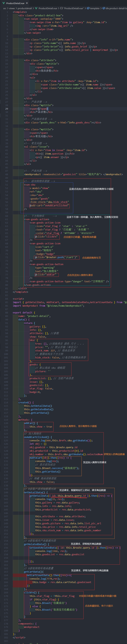Click the created() hook line
127x644 pixels.
point(26,402)
